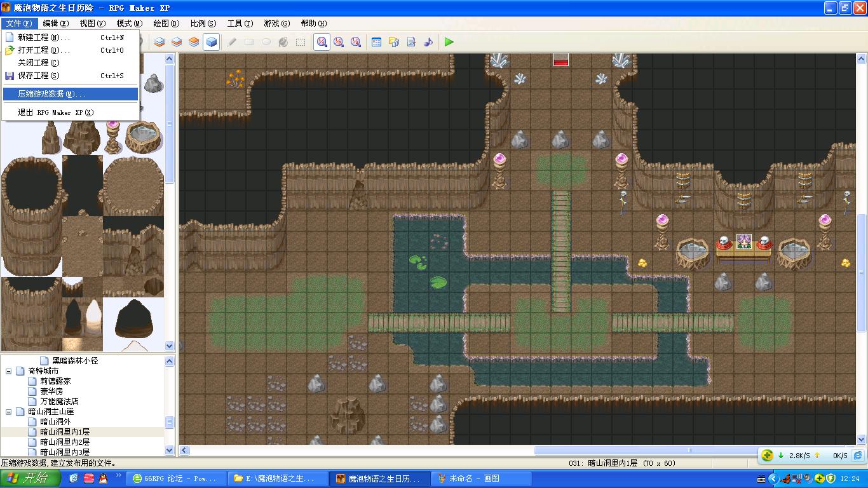
Task: Select the Layer 3 editing icon
Action: coord(194,42)
